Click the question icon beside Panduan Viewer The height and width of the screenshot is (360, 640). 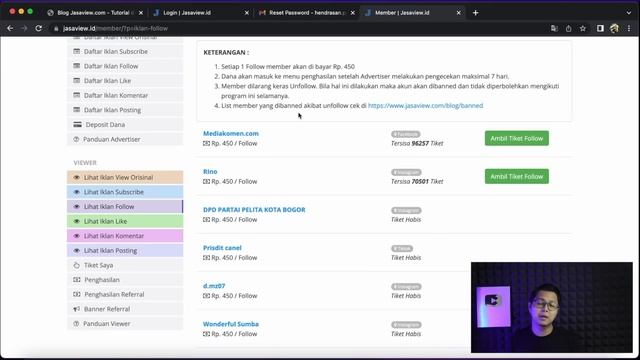click(x=76, y=324)
